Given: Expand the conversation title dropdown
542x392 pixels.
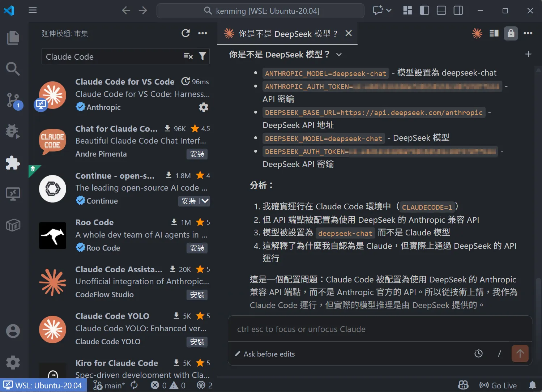Looking at the screenshot, I should click(339, 55).
